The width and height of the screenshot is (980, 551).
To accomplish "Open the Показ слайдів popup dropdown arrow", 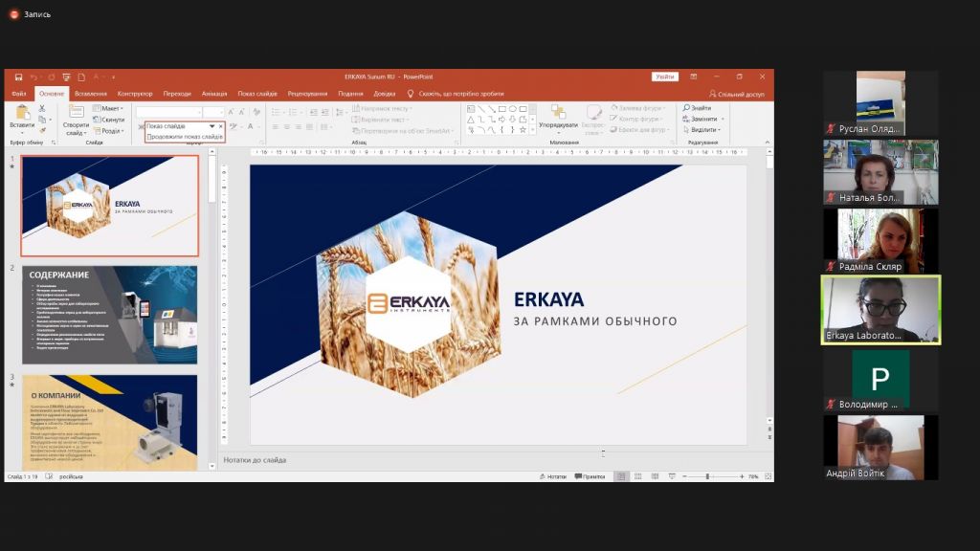I will pos(212,126).
